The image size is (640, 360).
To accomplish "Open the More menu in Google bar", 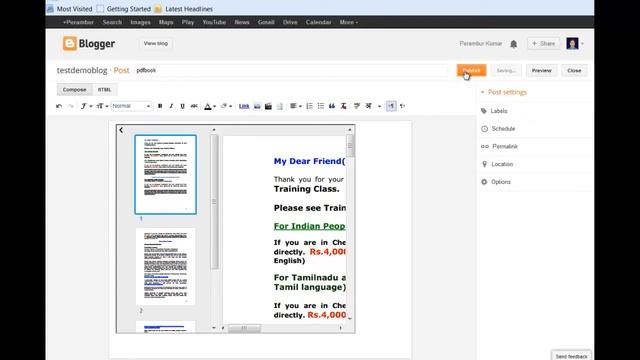I will coord(349,22).
